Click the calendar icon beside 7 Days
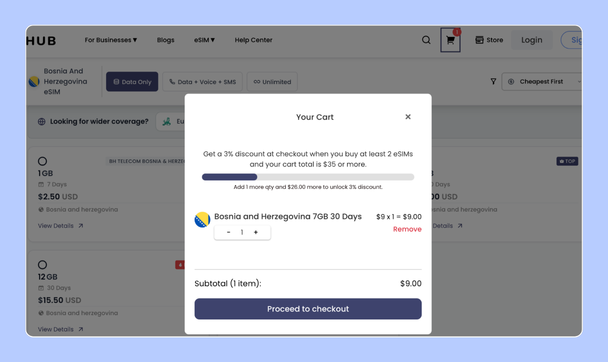 [x=41, y=184]
